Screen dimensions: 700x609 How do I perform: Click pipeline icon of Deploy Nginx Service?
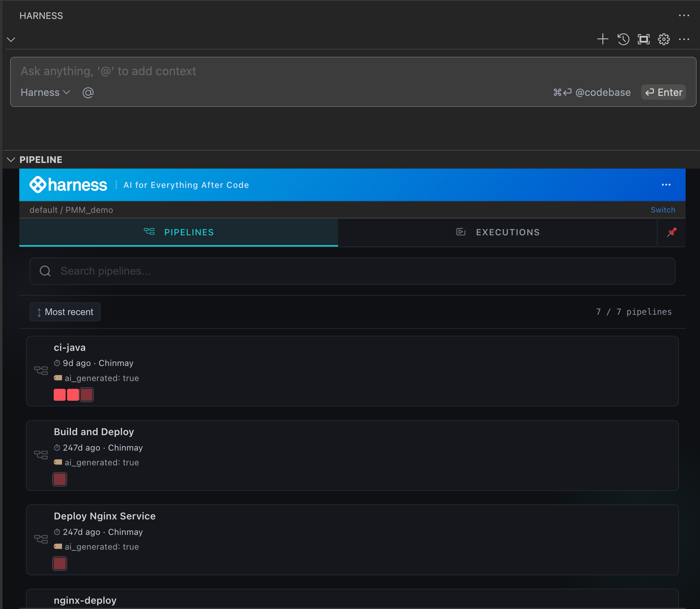coord(41,539)
